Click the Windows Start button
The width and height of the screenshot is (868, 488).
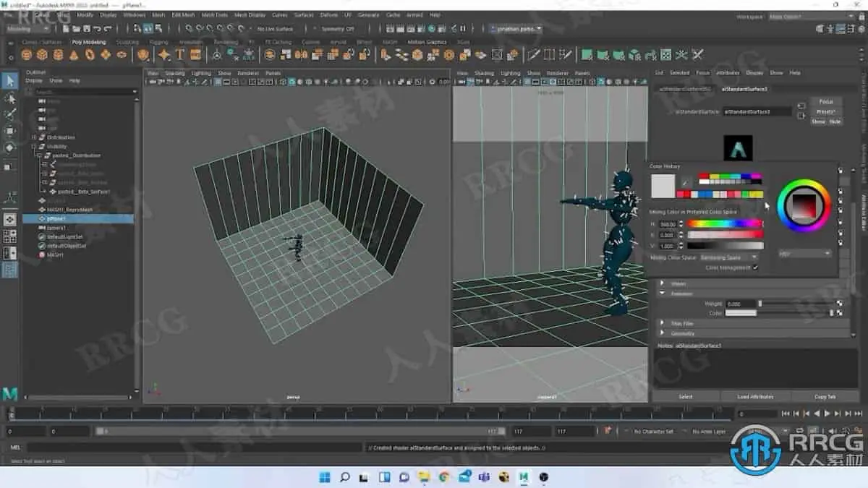click(x=325, y=477)
